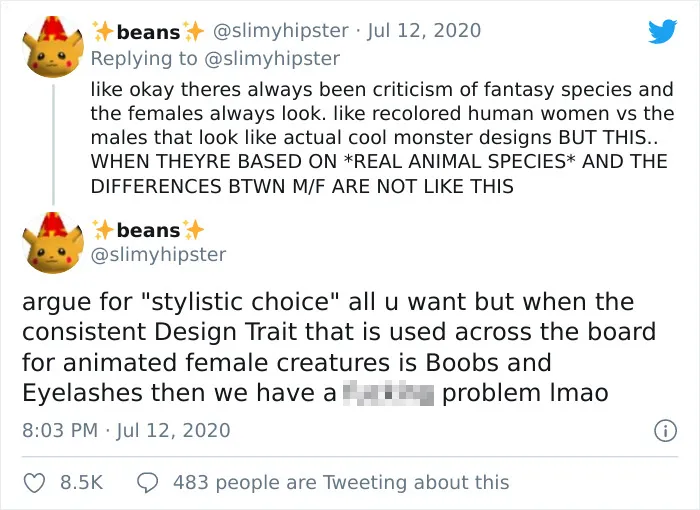The height and width of the screenshot is (510, 700).
Task: Click the 8.5K likes count
Action: pyautogui.click(x=81, y=483)
